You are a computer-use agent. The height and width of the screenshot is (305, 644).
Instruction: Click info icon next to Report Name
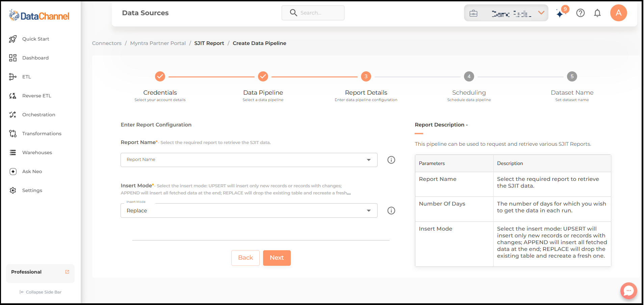391,160
